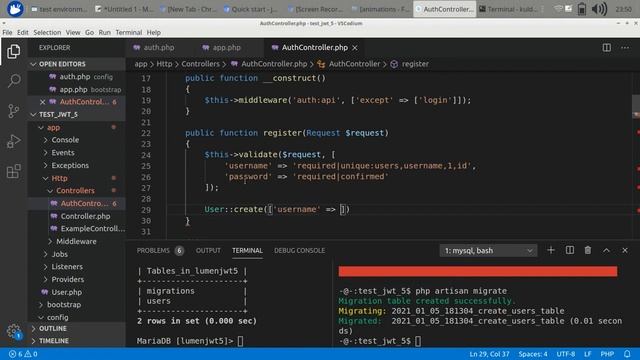Change encoding via UTF-8 status item
Image resolution: width=640 pixels, height=360 pixels.
tap(565, 354)
